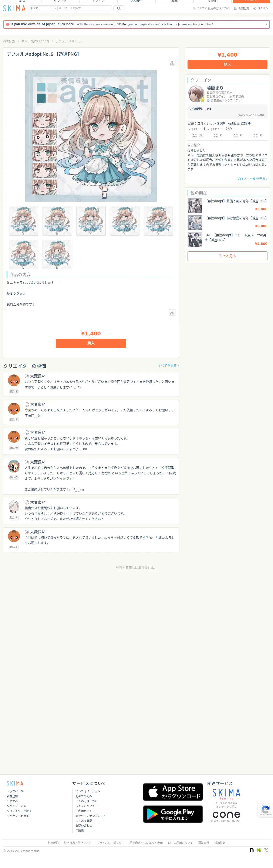Open the cone logo in related services

click(x=226, y=814)
